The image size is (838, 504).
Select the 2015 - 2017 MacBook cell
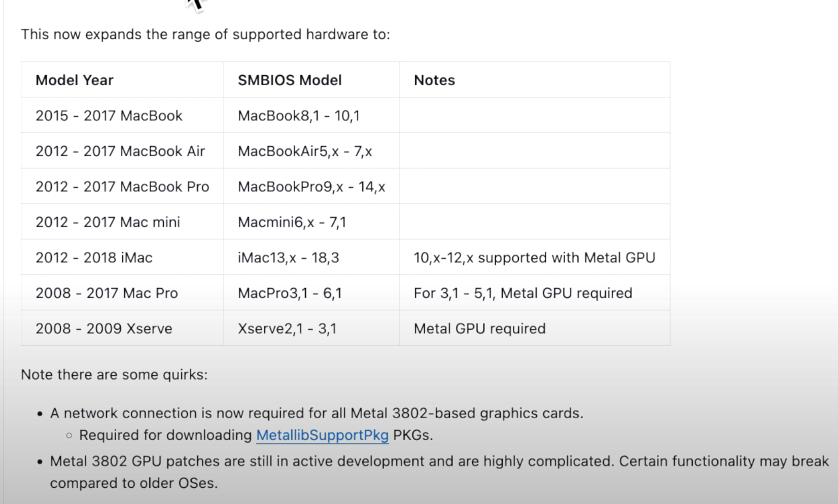click(109, 116)
